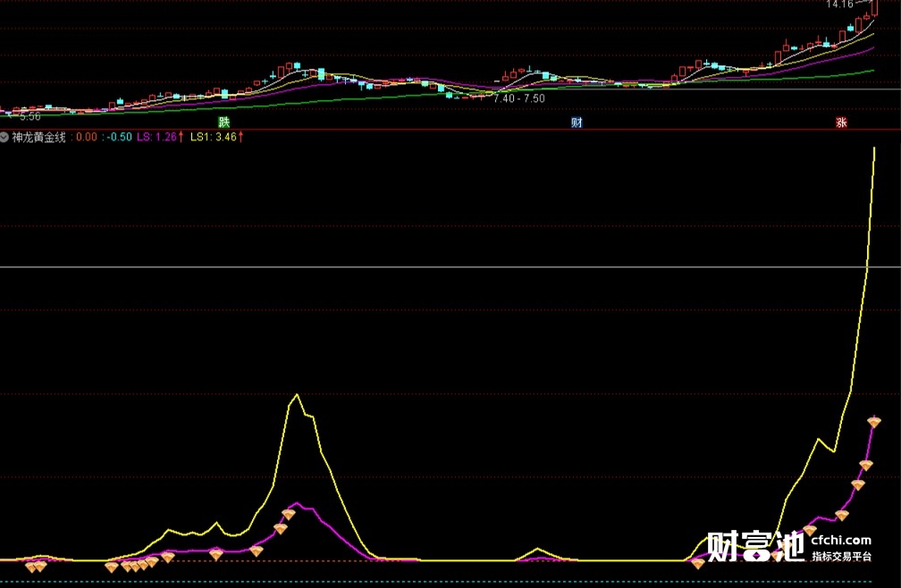Click the LS: 1.26 indicator value

click(x=156, y=138)
